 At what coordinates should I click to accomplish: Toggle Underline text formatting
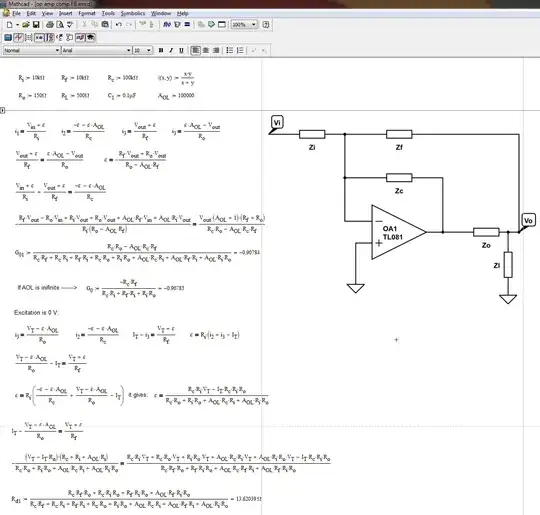181,50
